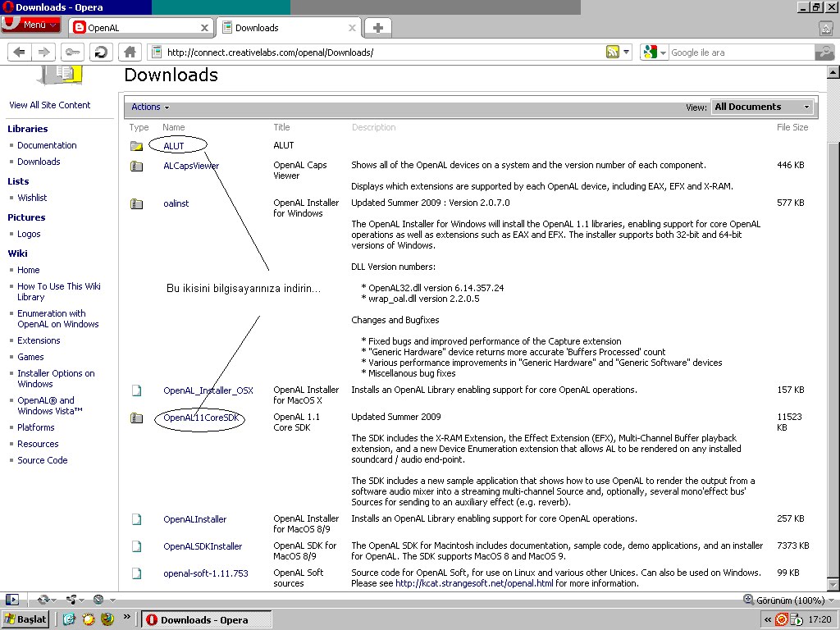
Task: Open a new tab with plus button
Action: pyautogui.click(x=377, y=28)
